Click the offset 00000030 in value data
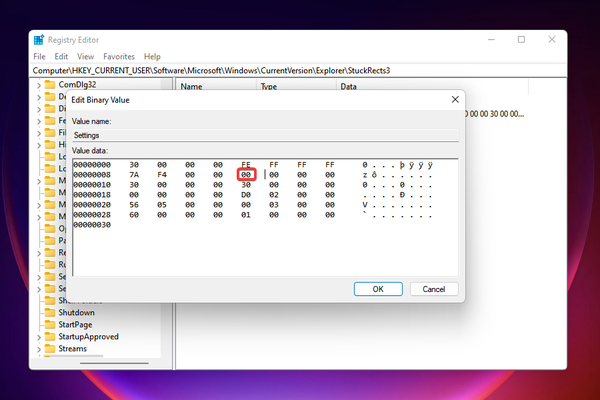 click(92, 225)
